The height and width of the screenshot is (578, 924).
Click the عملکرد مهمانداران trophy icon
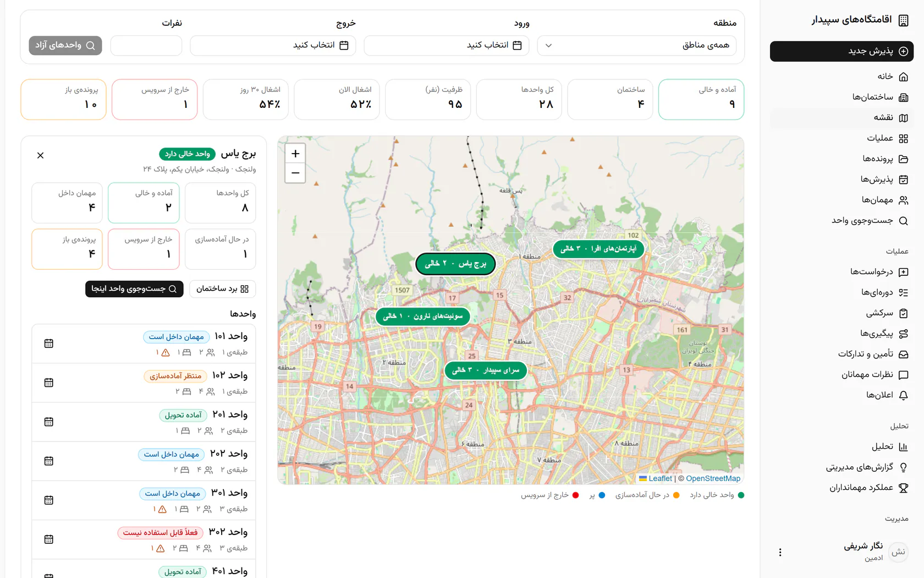(903, 488)
